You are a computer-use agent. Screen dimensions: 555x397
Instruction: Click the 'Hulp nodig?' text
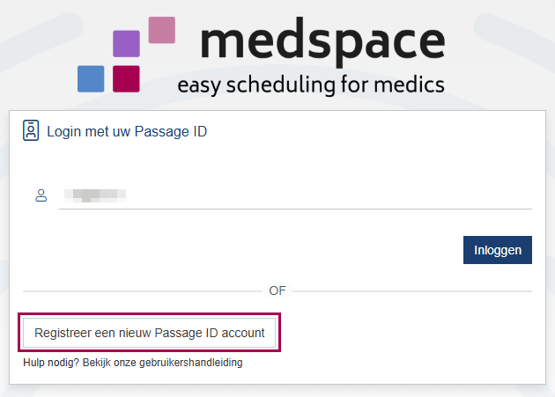pos(51,363)
